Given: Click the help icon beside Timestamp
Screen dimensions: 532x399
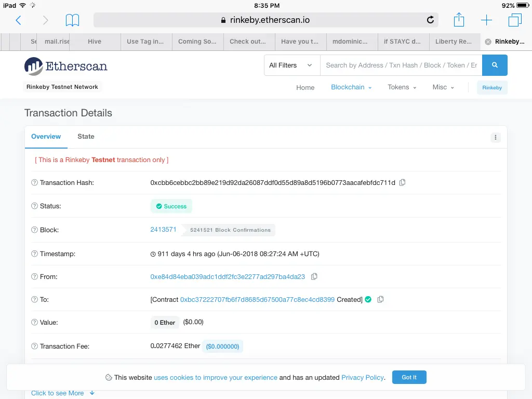Looking at the screenshot, I should point(34,254).
